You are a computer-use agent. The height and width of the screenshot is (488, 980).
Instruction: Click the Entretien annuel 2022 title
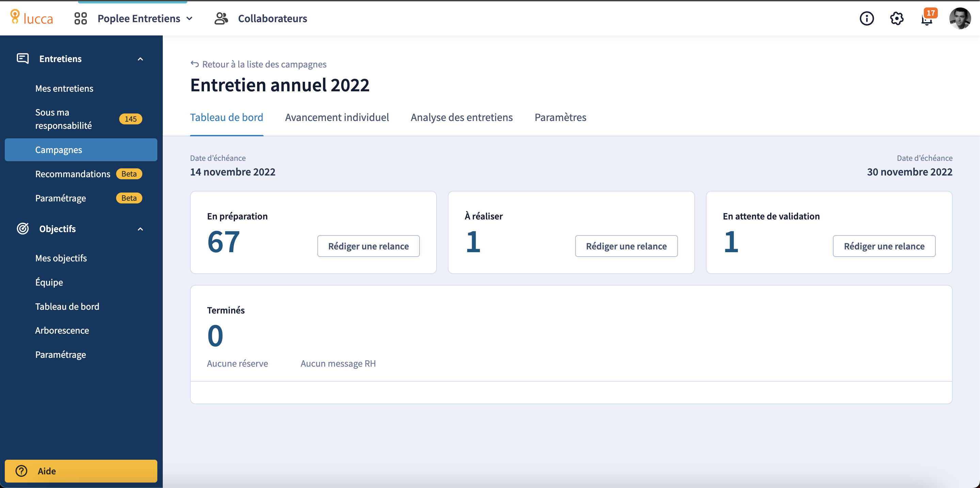tap(280, 85)
